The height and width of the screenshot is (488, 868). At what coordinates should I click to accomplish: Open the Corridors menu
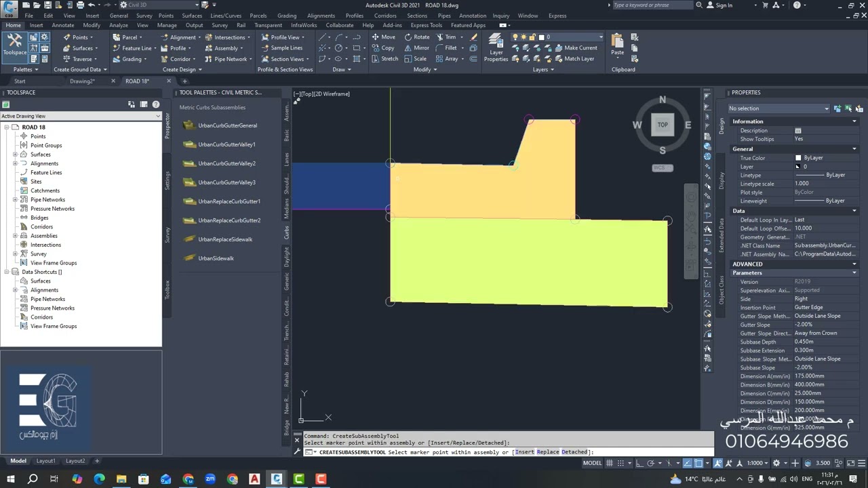coord(385,16)
